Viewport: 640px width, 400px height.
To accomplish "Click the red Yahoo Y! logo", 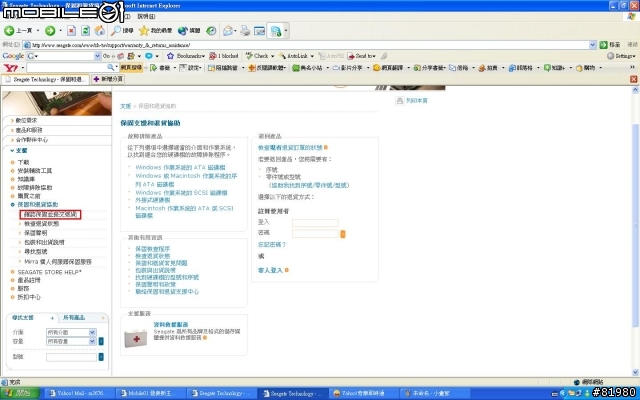I will [11, 68].
